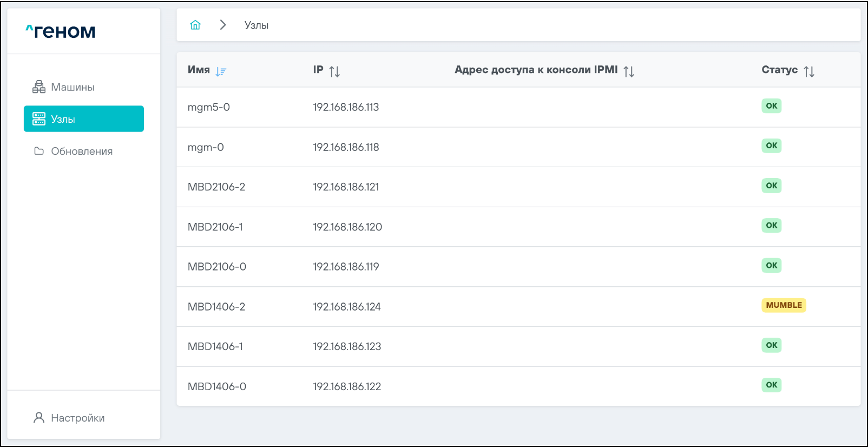Select the MBD2106-2 node row
868x447 pixels.
point(216,187)
